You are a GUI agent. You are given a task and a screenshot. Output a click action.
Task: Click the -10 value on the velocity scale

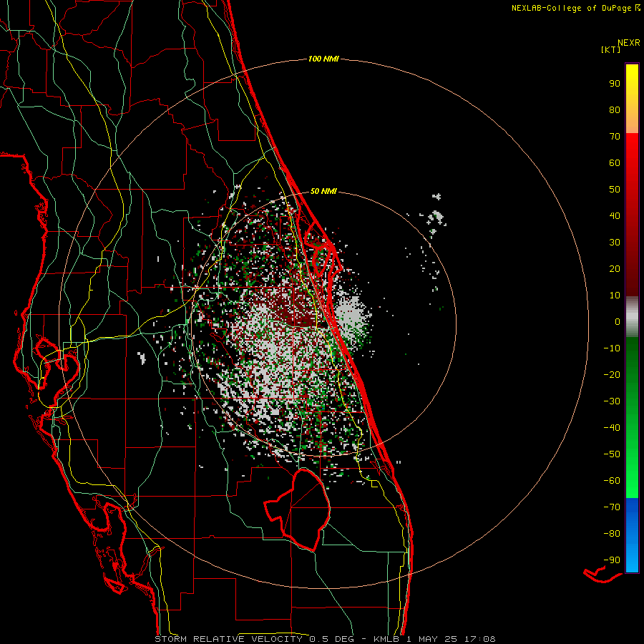(x=612, y=348)
